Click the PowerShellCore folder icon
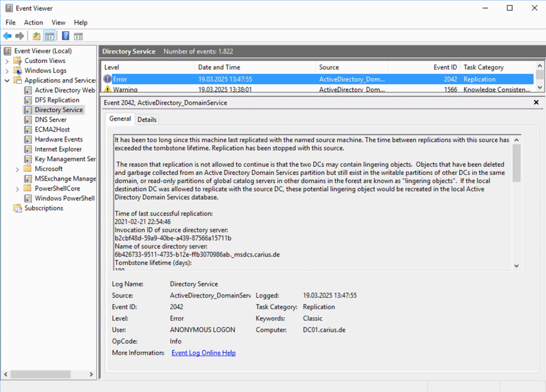Screen dimensions: 546x392 pyautogui.click(x=28, y=189)
